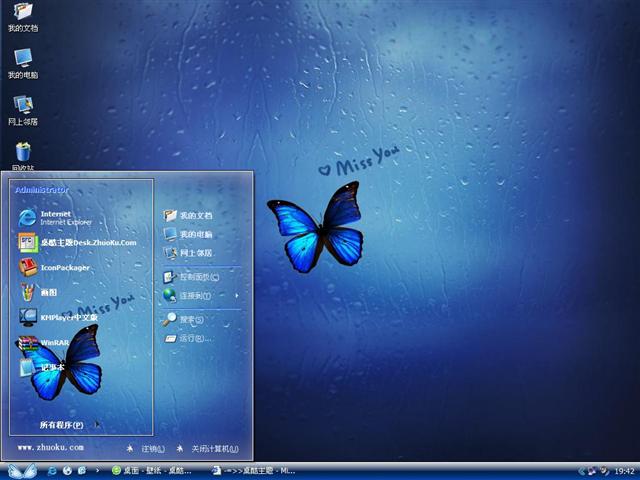Click the 19:42 taskbar clock
640x480 pixels.
624,471
